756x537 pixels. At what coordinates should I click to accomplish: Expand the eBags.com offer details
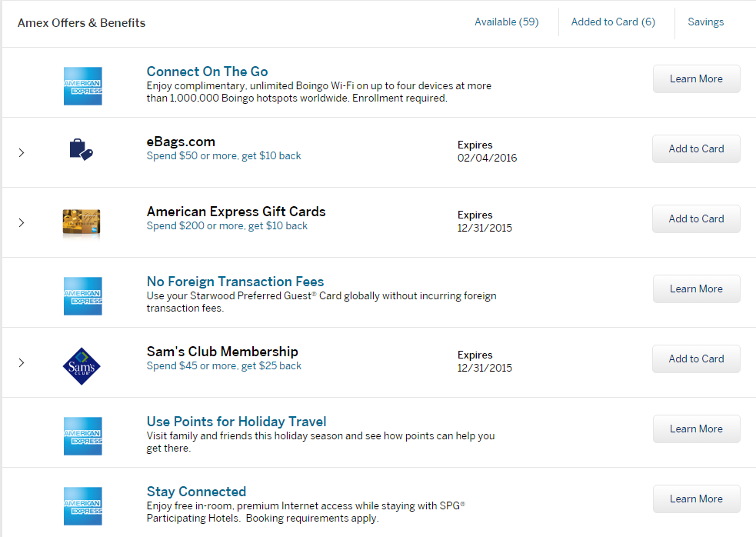21,152
